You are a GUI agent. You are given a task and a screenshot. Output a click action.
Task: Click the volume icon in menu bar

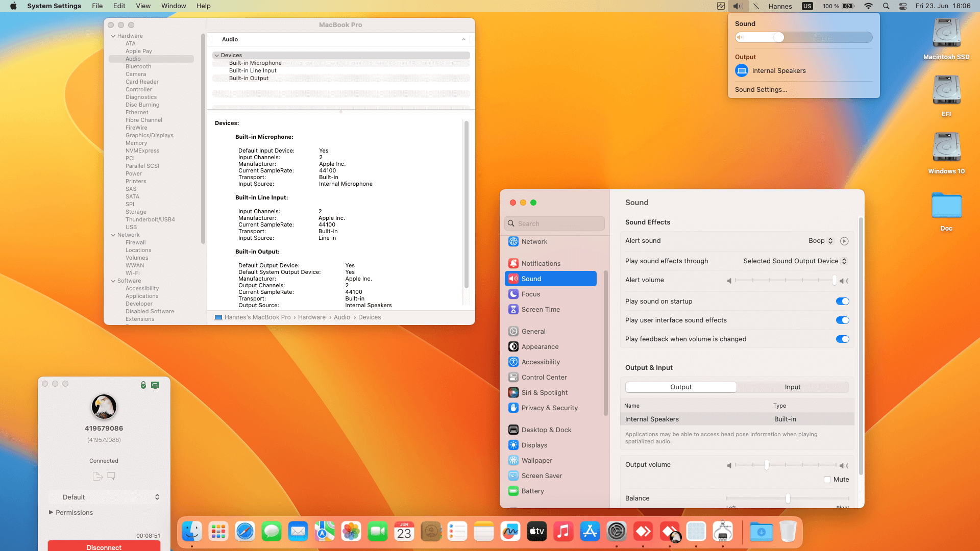(x=738, y=6)
